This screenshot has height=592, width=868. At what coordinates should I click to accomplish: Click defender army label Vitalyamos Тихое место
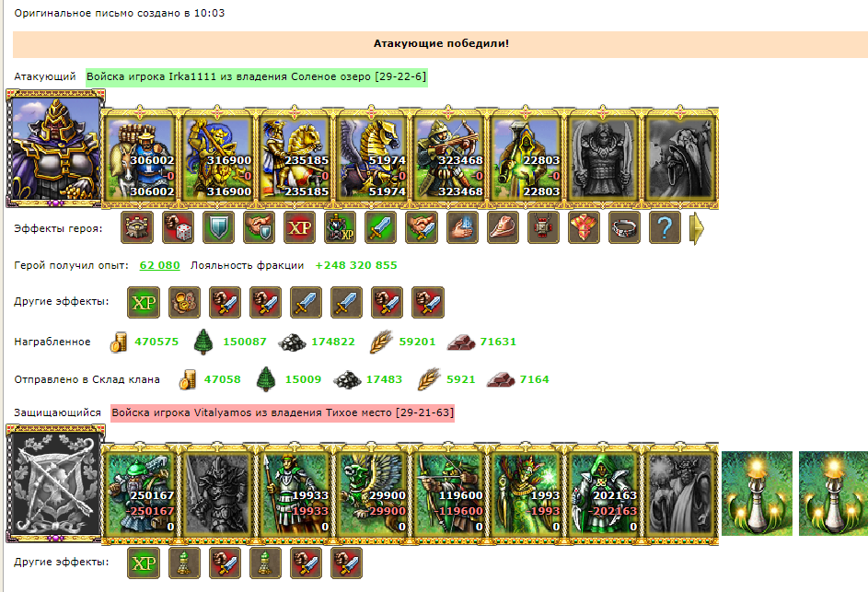(x=283, y=412)
